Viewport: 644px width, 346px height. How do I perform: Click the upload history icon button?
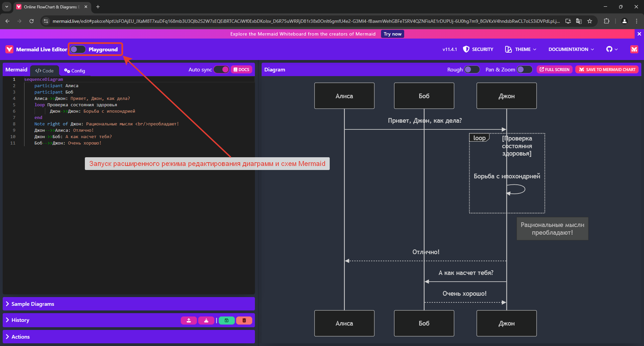189,321
